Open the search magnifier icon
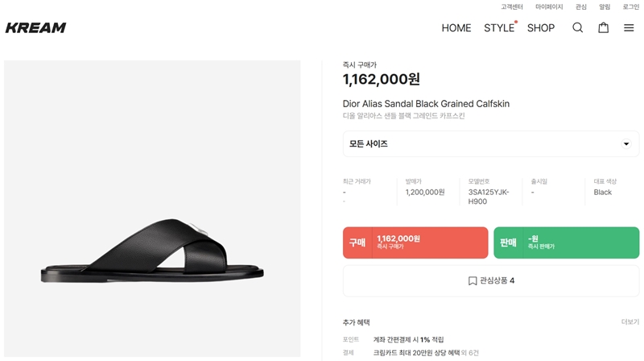 [577, 28]
